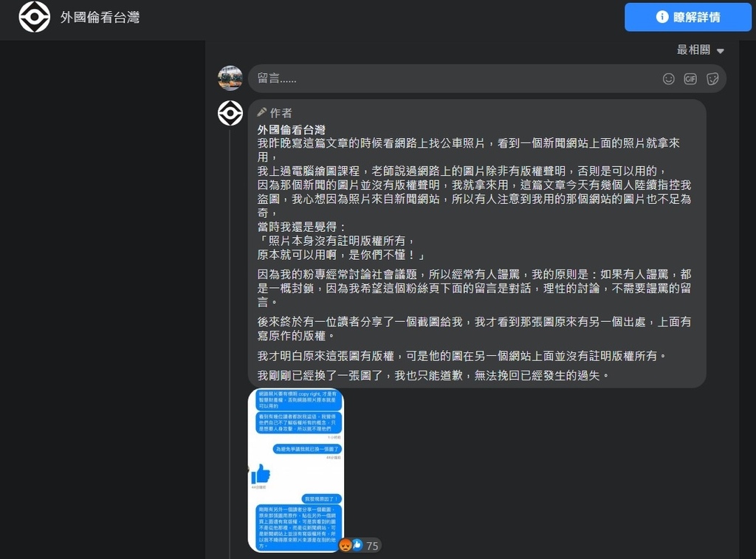Open commenter name 外國倫看台灣 link
756x559 pixels.
pos(291,130)
